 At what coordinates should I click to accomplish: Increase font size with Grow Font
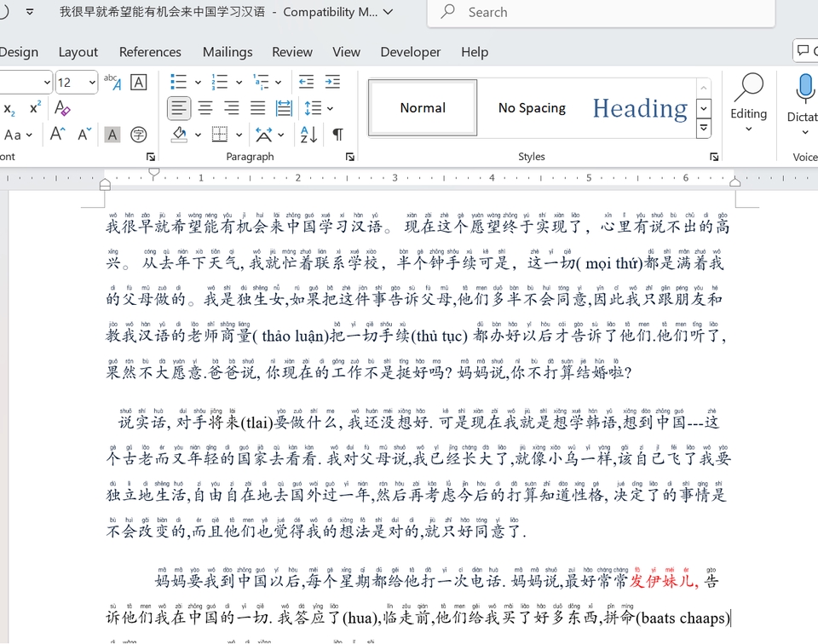pos(57,135)
